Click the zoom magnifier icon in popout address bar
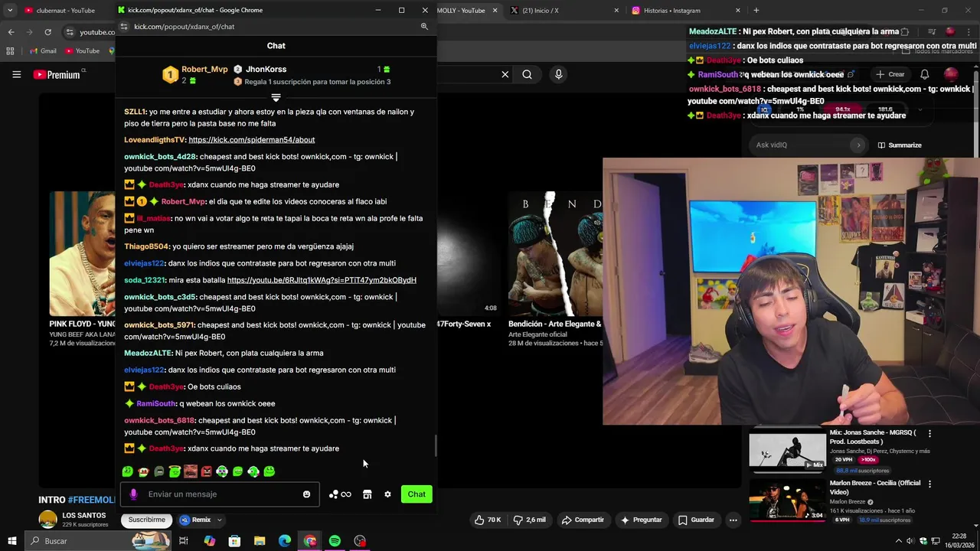Viewport: 980px width, 551px height. pos(424,27)
